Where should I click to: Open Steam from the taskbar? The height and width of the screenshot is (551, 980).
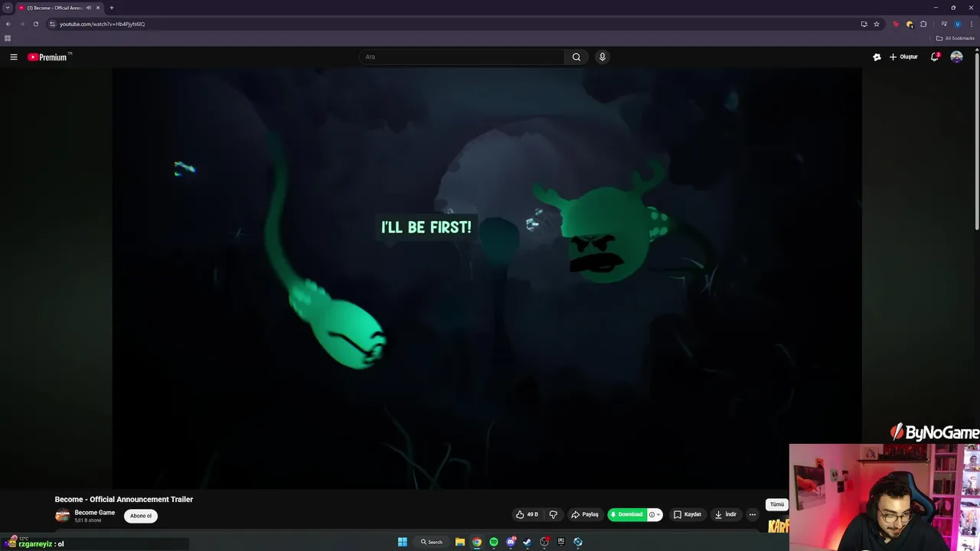528,542
